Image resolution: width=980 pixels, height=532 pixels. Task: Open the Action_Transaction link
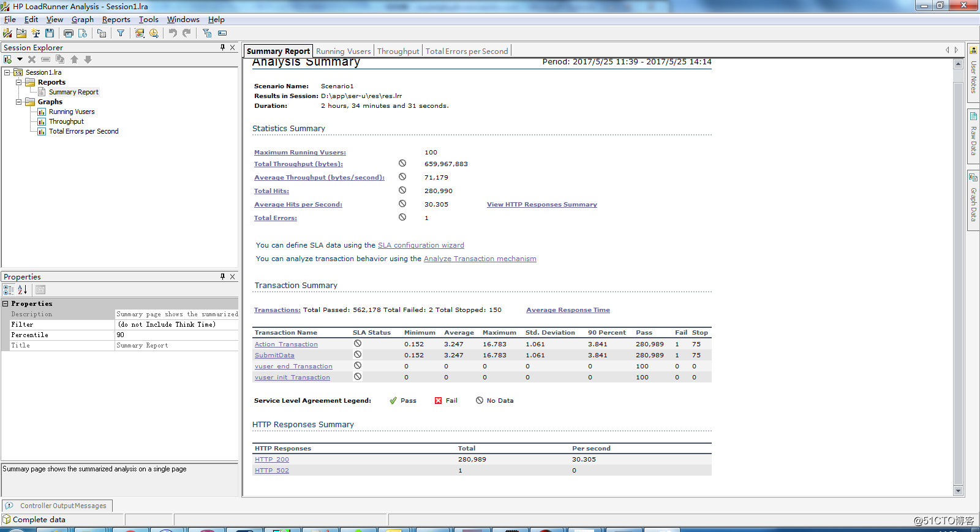(x=286, y=344)
